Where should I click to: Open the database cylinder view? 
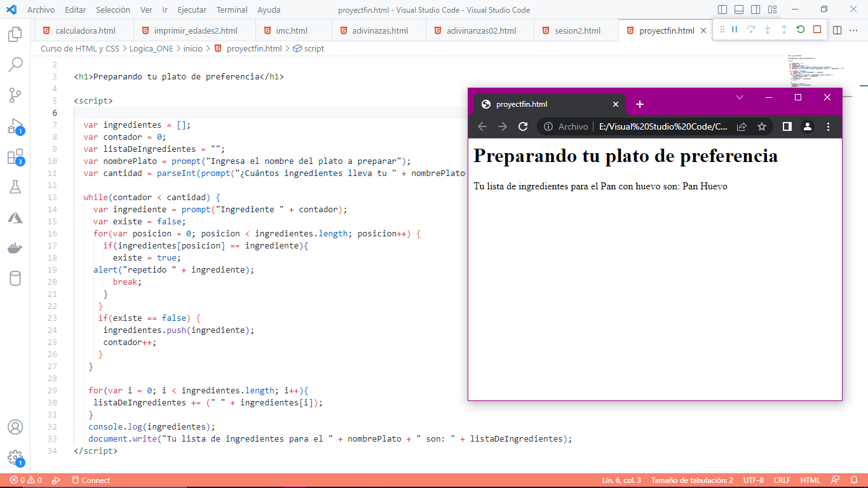(x=15, y=278)
